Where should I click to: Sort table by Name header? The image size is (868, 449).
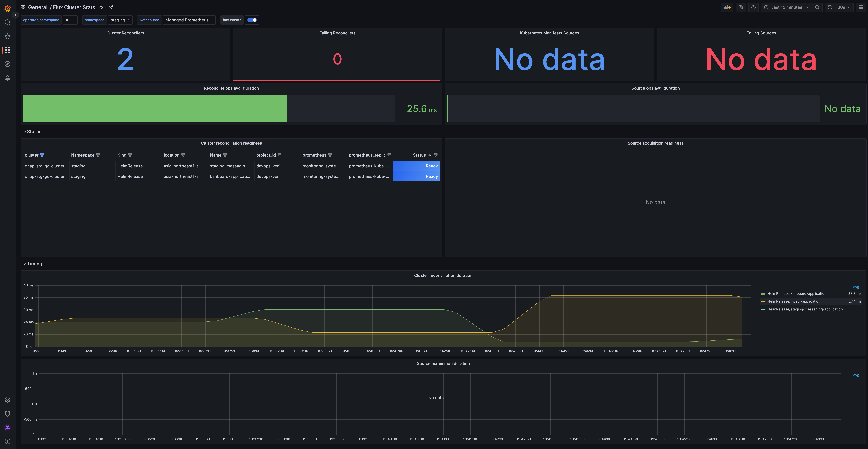(216, 155)
